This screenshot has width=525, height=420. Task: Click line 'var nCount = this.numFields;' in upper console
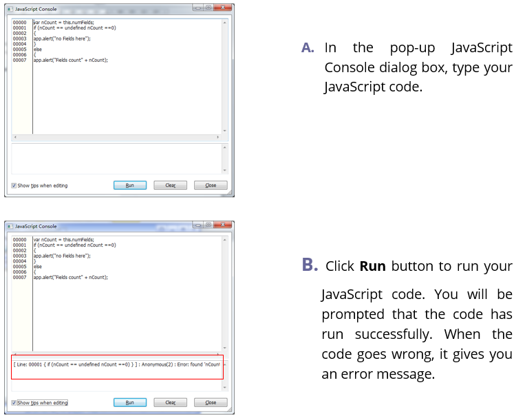point(63,23)
